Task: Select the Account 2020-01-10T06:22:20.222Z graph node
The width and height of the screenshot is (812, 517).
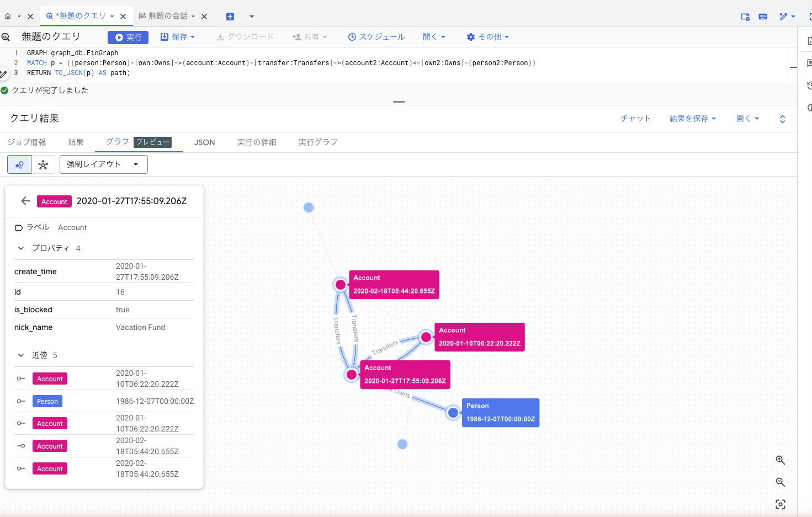Action: (x=426, y=337)
